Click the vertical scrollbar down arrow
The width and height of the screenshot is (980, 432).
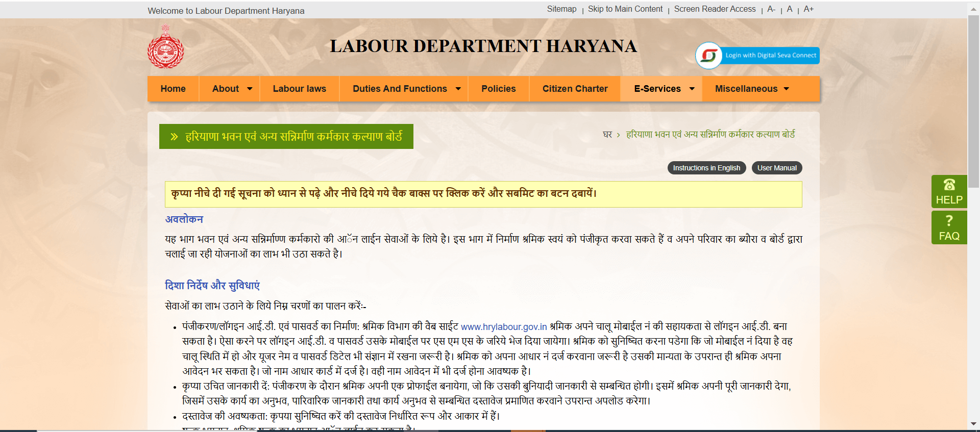tap(973, 424)
